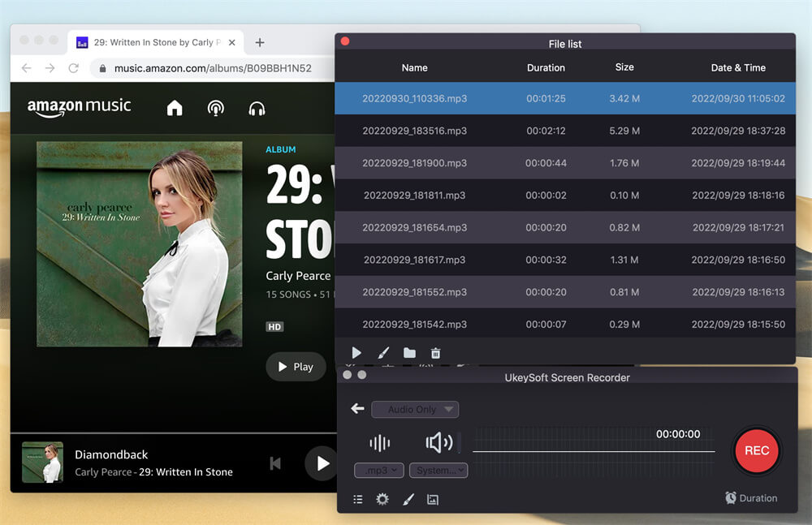Mute system sound with the speaker icon

click(x=438, y=443)
